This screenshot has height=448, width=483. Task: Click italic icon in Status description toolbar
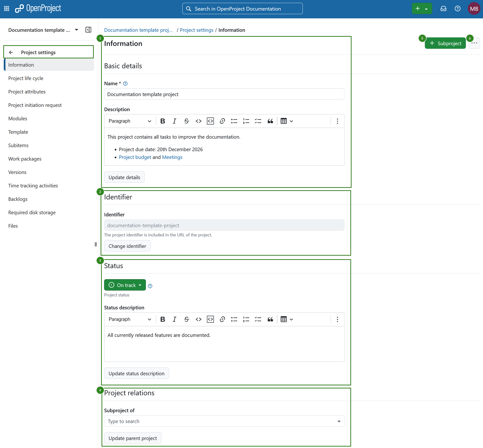pyautogui.click(x=174, y=319)
